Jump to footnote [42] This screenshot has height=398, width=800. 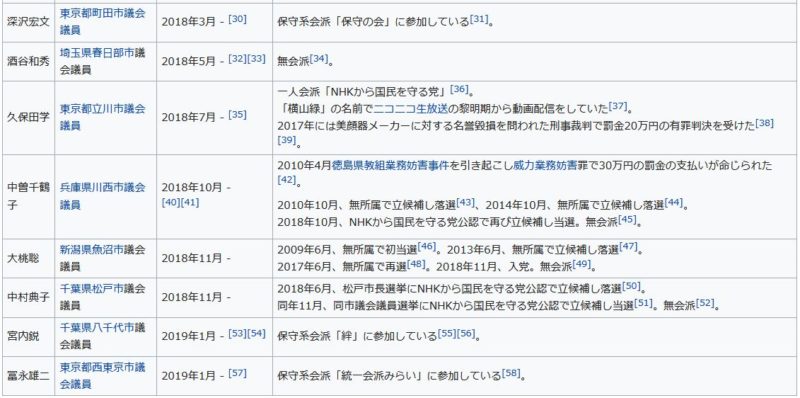click(286, 179)
